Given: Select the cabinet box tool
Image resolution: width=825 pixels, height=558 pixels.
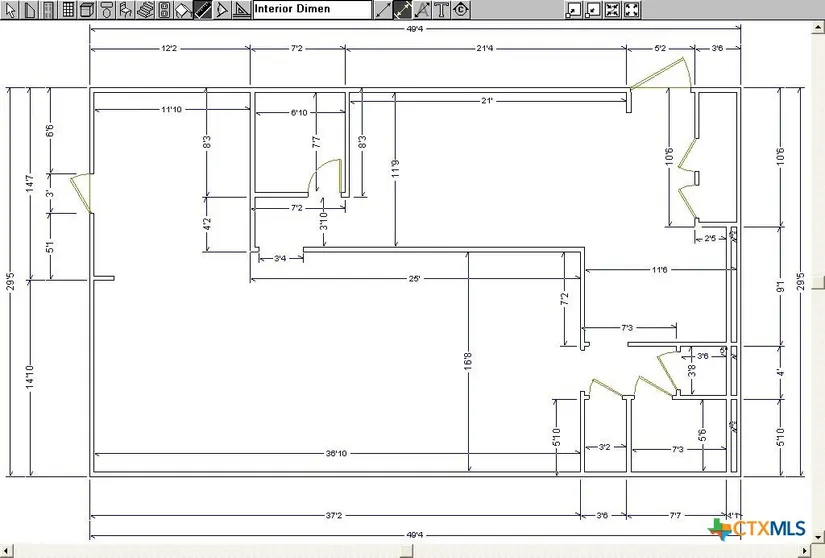Looking at the screenshot, I should pos(86,10).
